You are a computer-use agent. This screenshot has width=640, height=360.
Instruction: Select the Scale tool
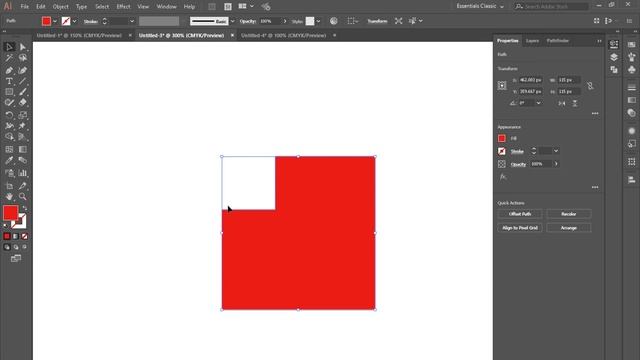23,115
